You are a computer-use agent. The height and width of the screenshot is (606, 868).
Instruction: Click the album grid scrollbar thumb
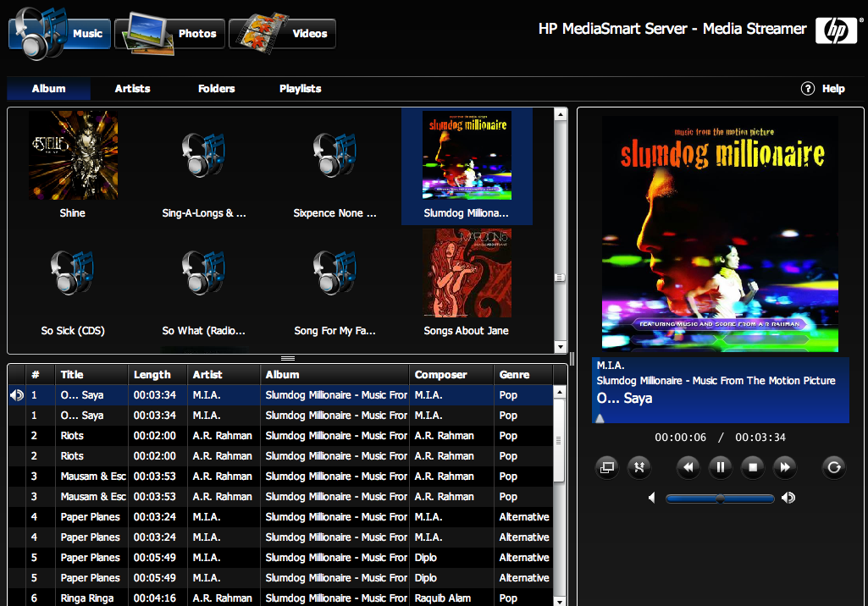[561, 278]
